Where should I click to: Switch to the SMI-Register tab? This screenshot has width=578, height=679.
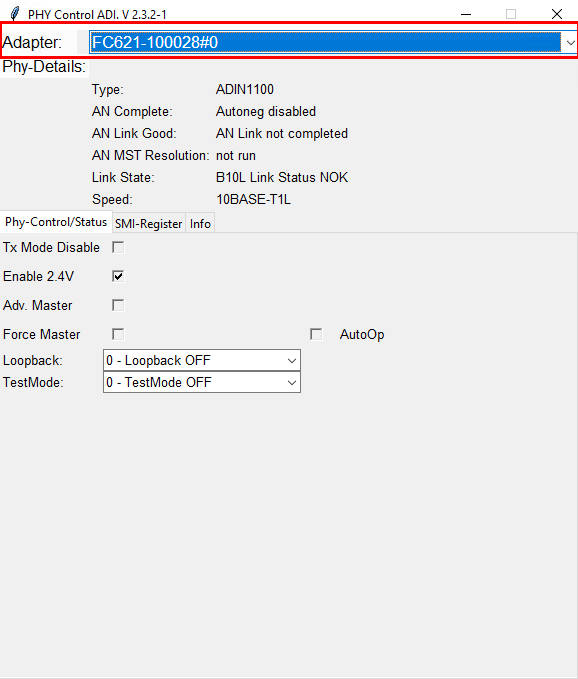tap(149, 224)
